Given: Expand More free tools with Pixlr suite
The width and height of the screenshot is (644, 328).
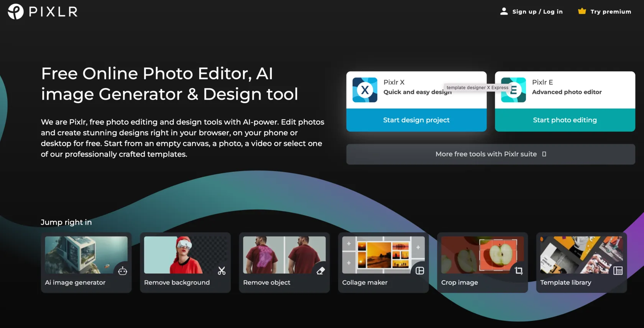Looking at the screenshot, I should coord(490,154).
